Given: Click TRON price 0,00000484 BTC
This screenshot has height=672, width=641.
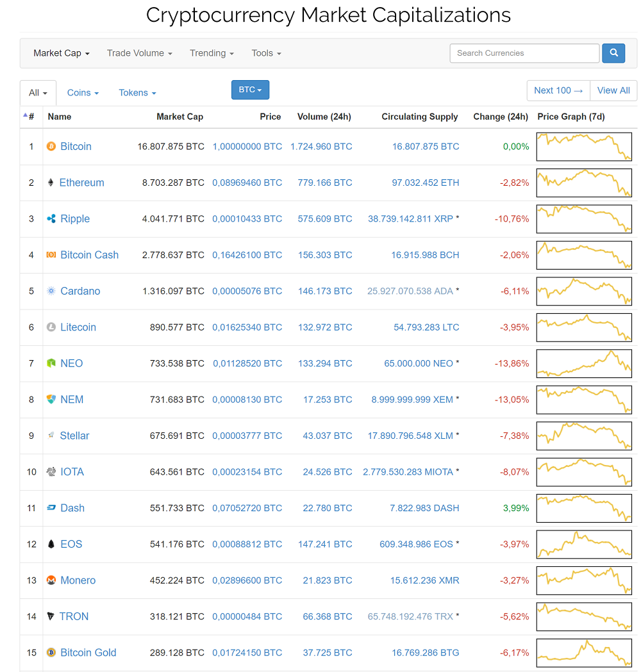Looking at the screenshot, I should pos(247,616).
